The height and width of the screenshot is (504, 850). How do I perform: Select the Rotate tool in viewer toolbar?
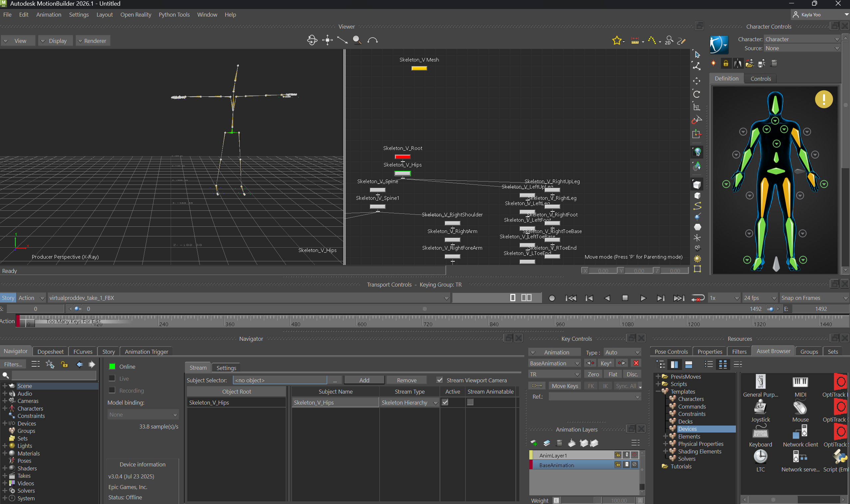pyautogui.click(x=696, y=94)
